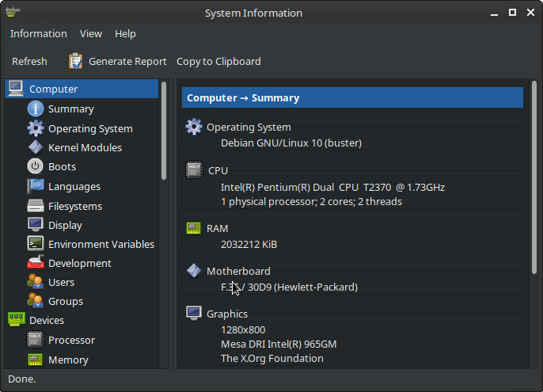Open the Environment Variables terminal icon
Screen dimensions: 543x392
(35, 244)
